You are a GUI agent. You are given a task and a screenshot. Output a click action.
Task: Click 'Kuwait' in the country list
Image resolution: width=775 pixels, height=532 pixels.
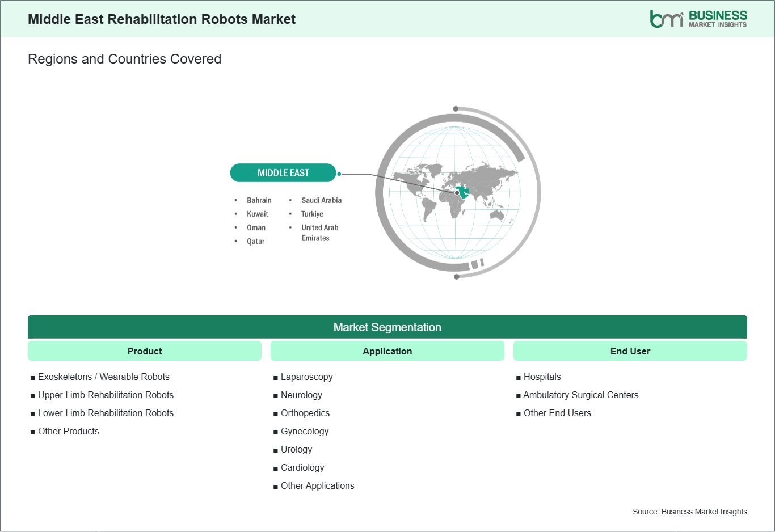(258, 214)
